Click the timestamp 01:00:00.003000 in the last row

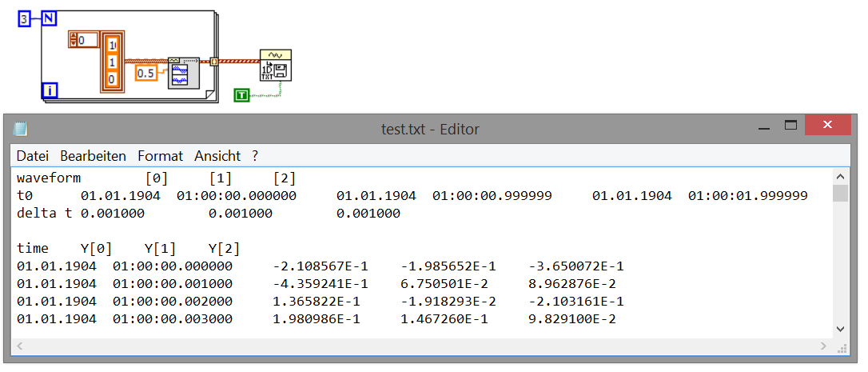(173, 319)
